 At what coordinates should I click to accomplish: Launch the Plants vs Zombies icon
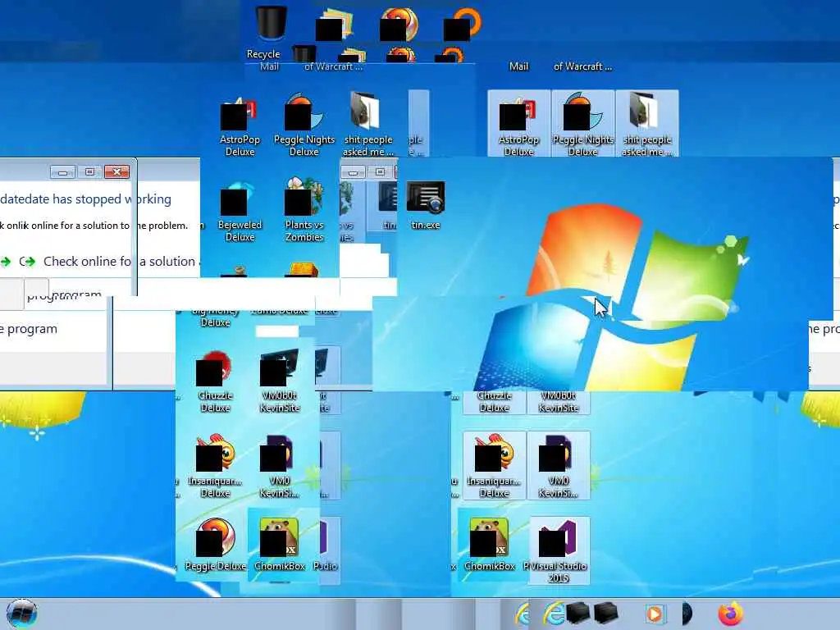tap(304, 211)
